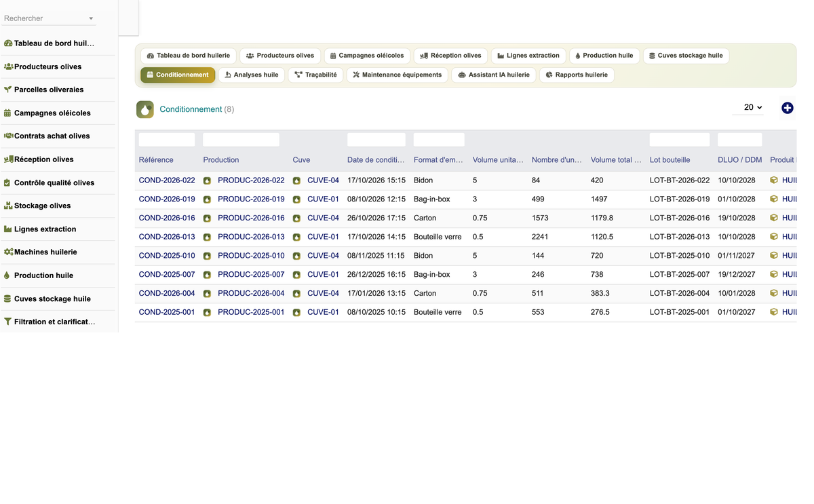Open Producteurs olives in sidebar
The image size is (814, 504).
pyautogui.click(x=57, y=66)
